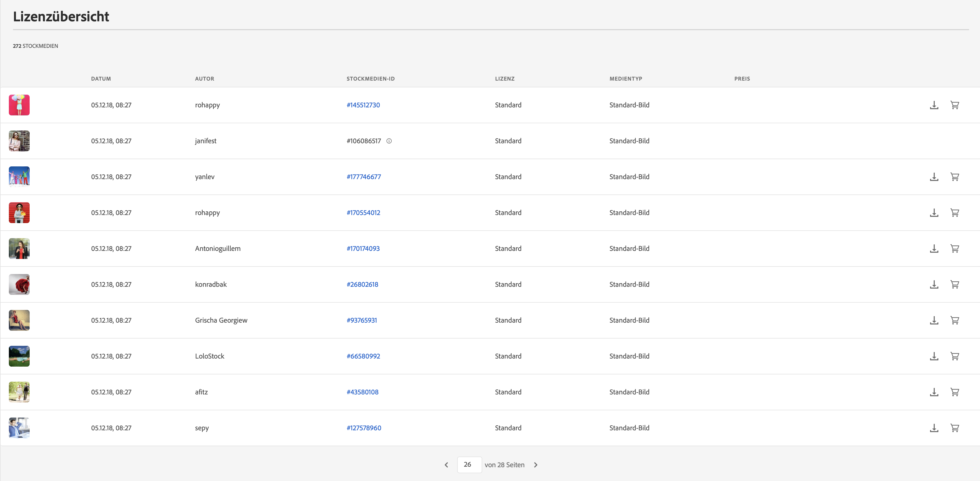Add afitz image #43580108 to cart

(x=955, y=392)
